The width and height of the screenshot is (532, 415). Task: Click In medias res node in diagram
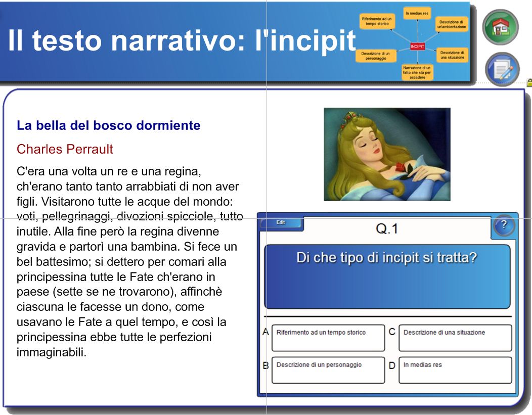417,13
